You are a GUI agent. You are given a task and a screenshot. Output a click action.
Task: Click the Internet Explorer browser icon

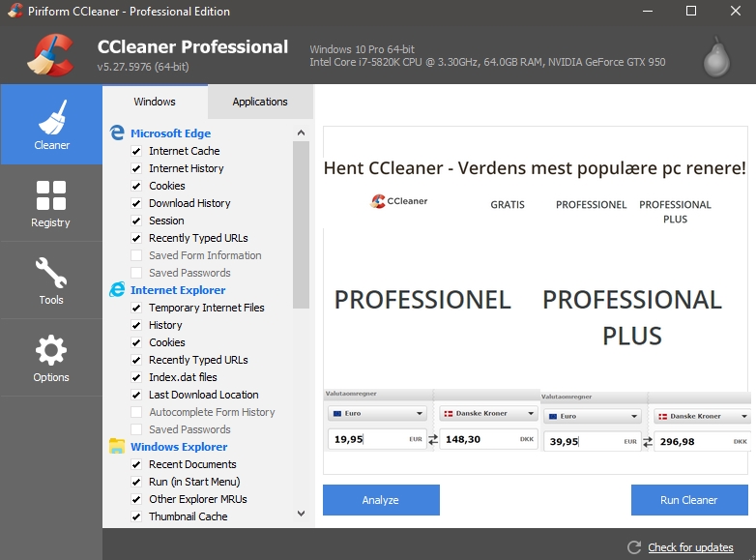[x=117, y=290]
